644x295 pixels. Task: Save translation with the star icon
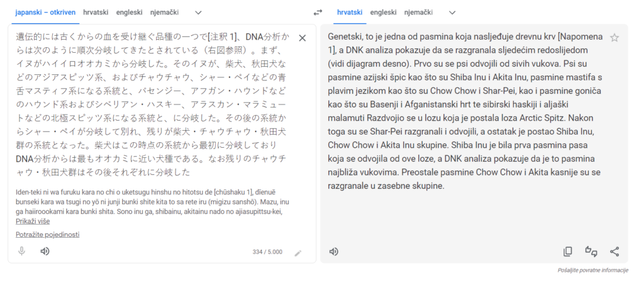click(614, 38)
